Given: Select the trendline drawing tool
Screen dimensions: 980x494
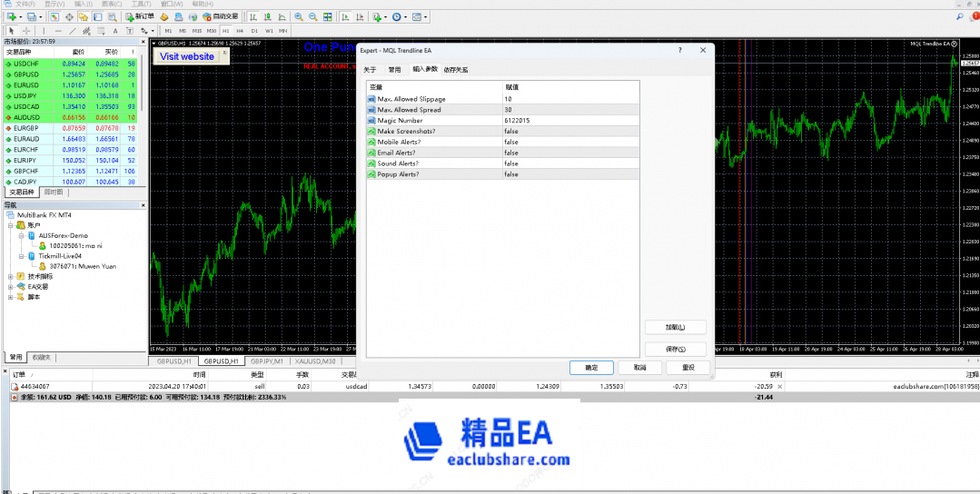Looking at the screenshot, I should coord(73,31).
